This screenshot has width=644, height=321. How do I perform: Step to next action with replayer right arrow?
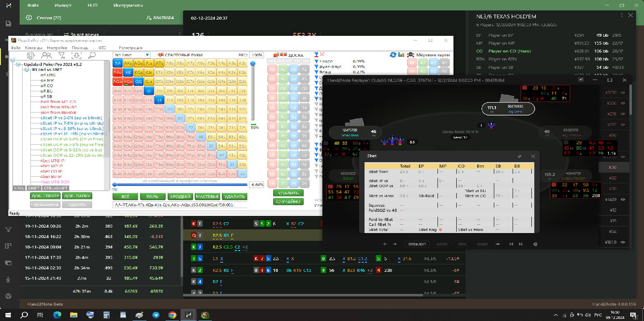tap(395, 244)
